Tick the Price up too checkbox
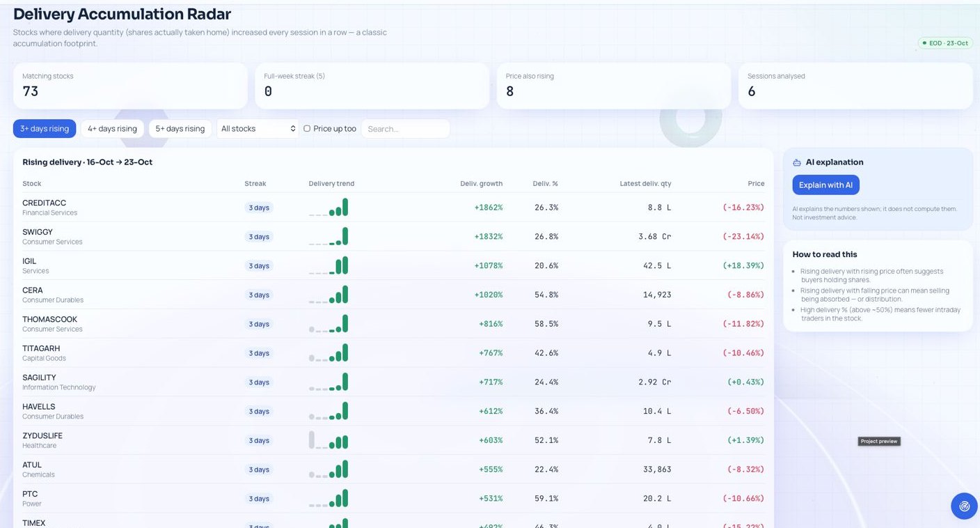980x528 pixels. (x=307, y=128)
